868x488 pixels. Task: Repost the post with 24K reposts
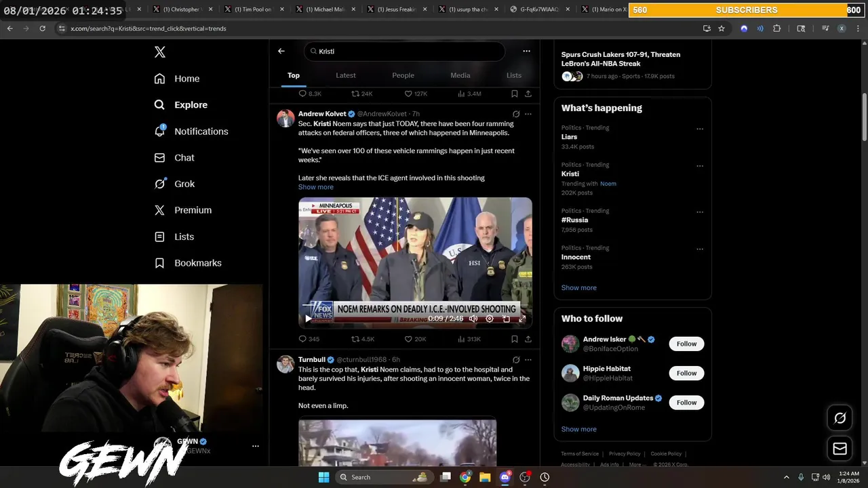[x=362, y=94]
